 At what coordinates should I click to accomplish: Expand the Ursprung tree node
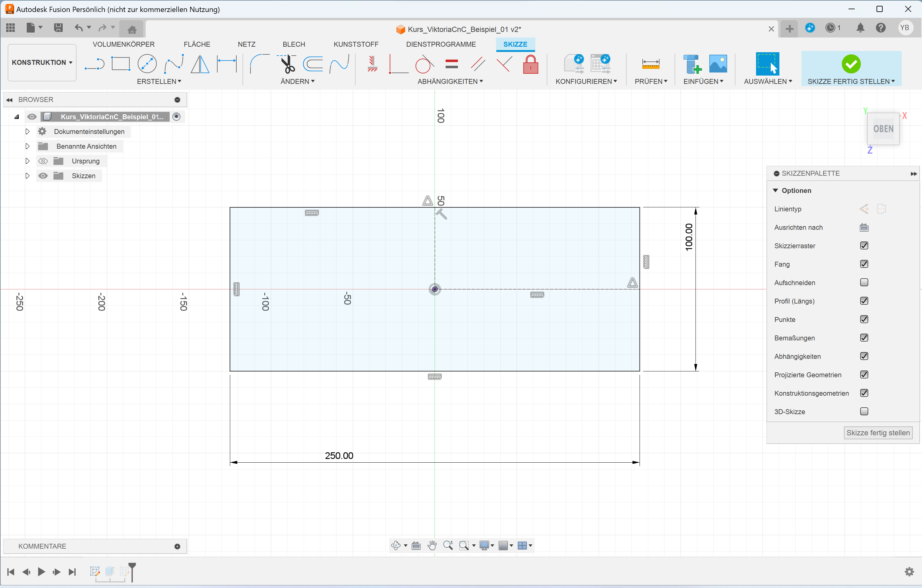point(27,161)
